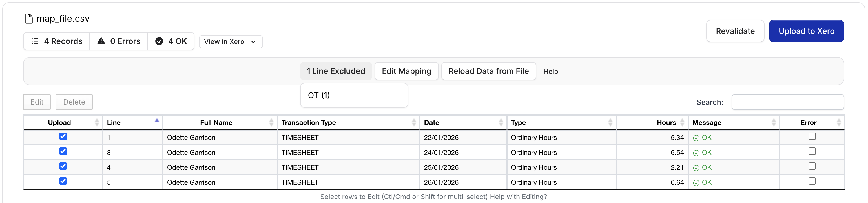Sort table by Hours column arrows

tap(682, 122)
